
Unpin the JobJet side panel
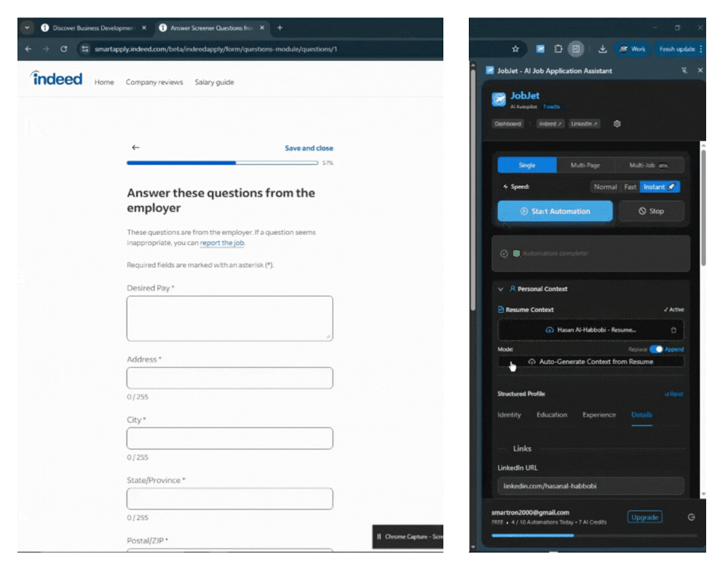(x=684, y=71)
